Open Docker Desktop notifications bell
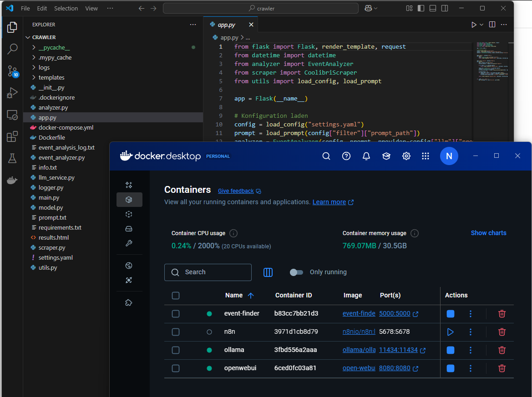This screenshot has width=532, height=397. (366, 156)
